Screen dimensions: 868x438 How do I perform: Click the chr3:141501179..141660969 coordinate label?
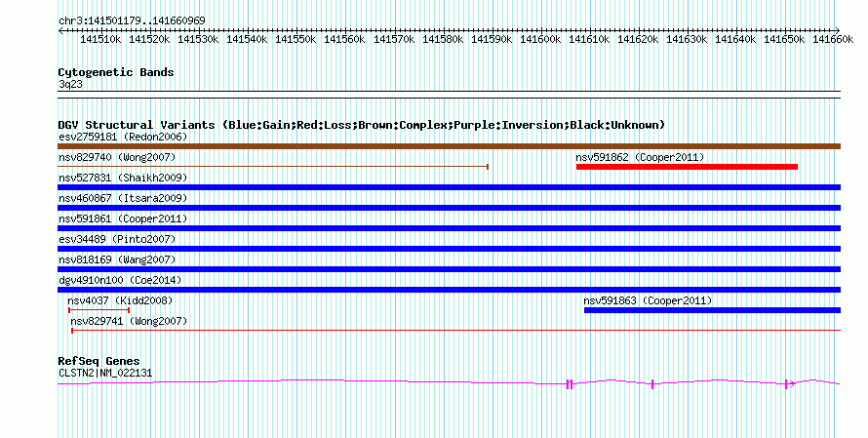[x=132, y=20]
